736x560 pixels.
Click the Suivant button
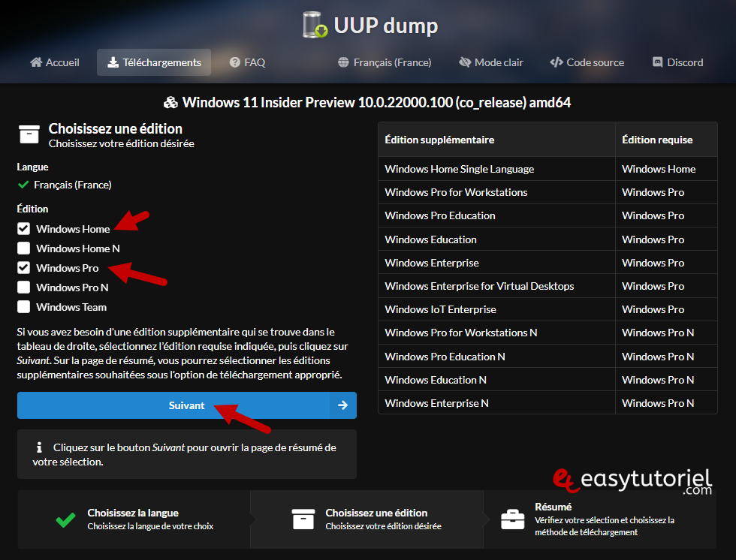187,405
